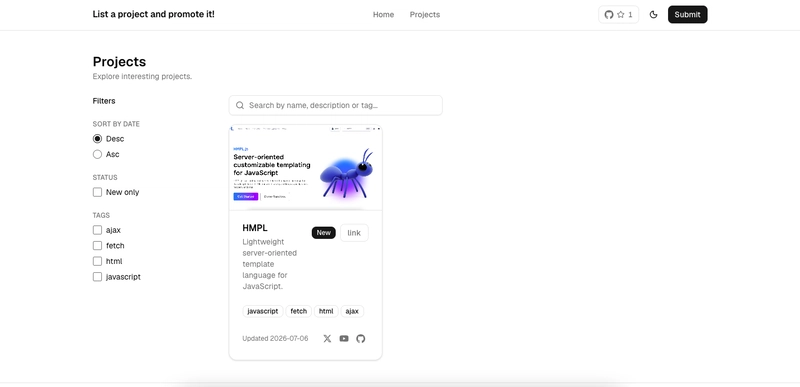Select the ajax tag chip on HMPL card
The width and height of the screenshot is (800, 387).
[352, 311]
